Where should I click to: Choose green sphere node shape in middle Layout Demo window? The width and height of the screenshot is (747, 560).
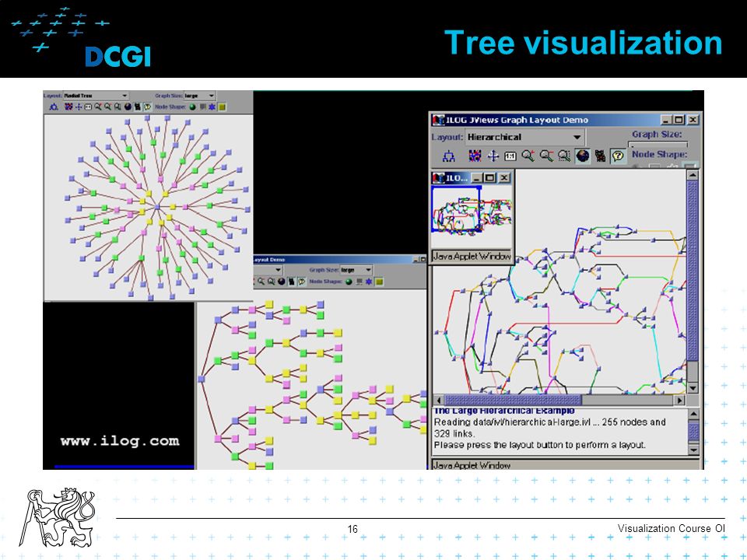(x=349, y=282)
